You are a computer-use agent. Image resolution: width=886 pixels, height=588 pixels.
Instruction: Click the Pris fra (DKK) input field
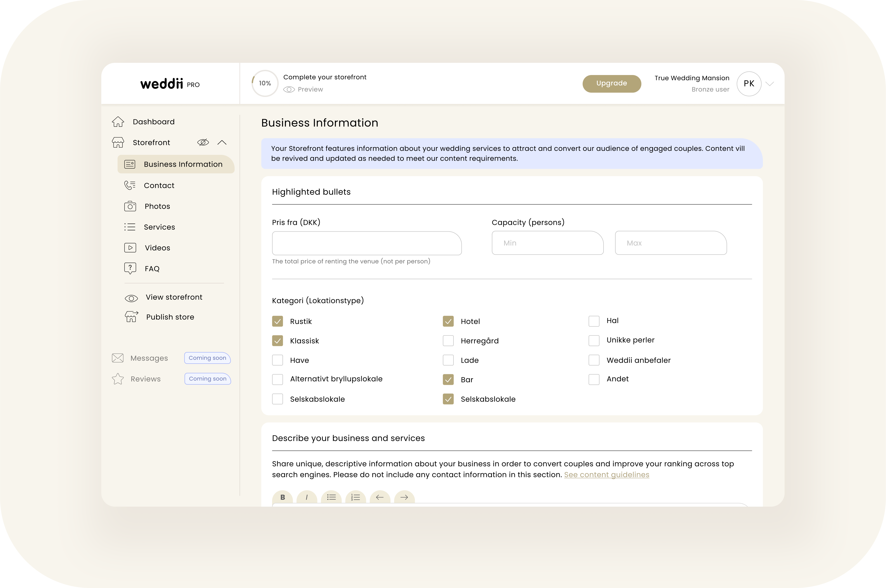click(x=366, y=243)
